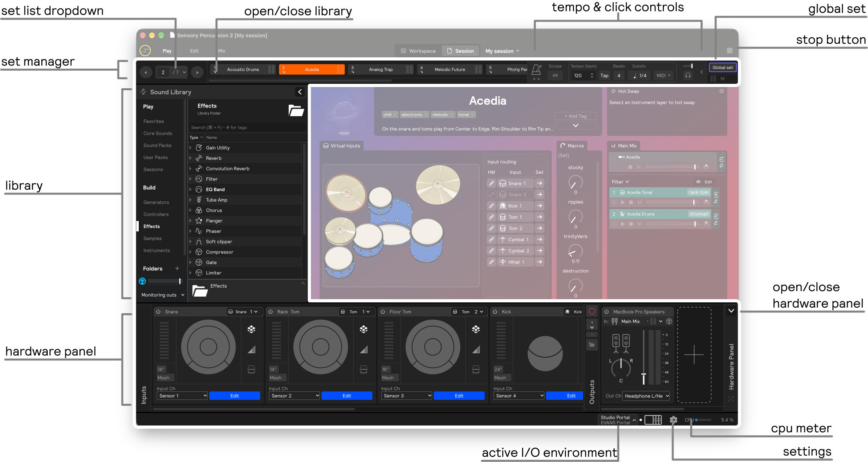This screenshot has height=462, width=868.
Task: Click the Global set button
Action: [x=722, y=67]
